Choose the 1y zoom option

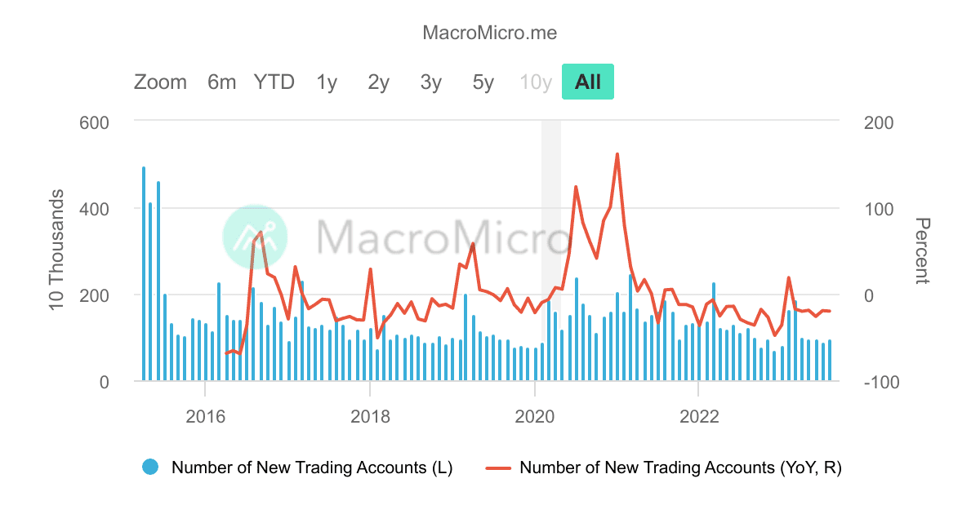pos(325,82)
